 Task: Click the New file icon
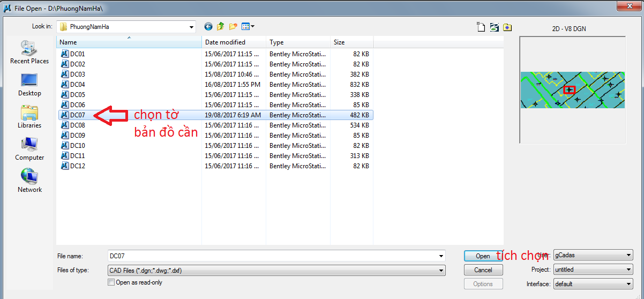[481, 27]
